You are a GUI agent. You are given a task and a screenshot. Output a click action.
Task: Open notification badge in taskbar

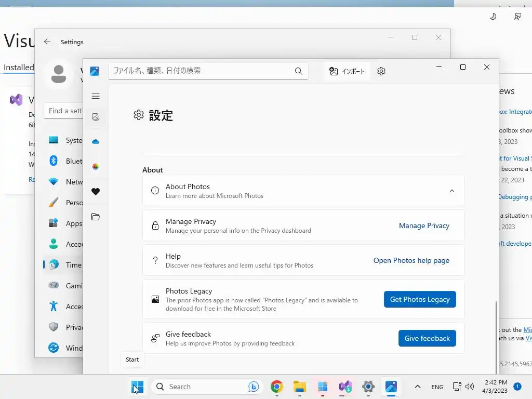517,387
